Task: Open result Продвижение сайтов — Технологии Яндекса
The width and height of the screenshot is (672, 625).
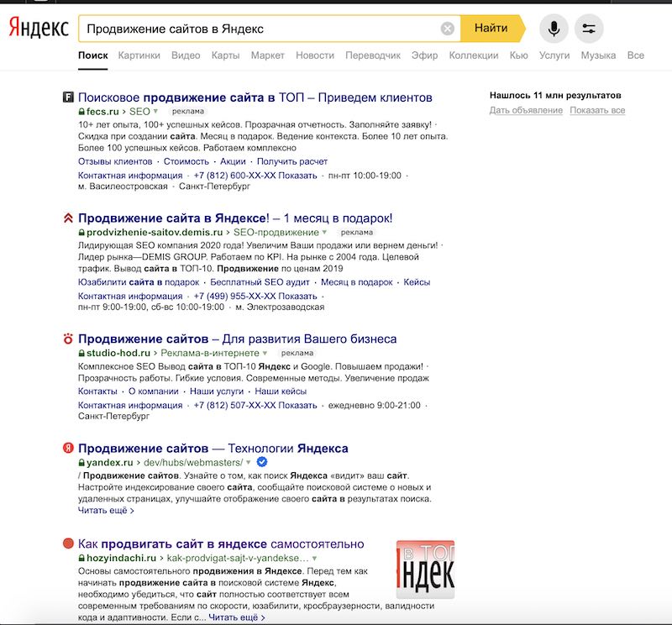Action: click(x=213, y=449)
